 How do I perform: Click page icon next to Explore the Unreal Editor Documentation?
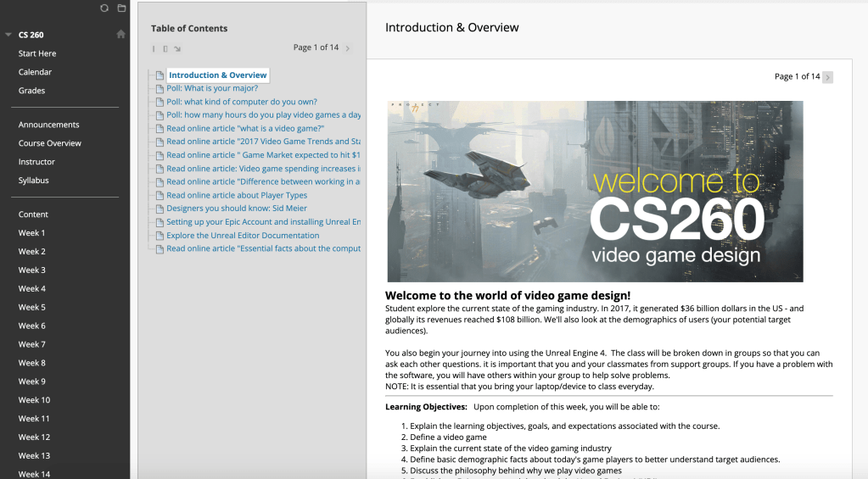[x=160, y=236]
